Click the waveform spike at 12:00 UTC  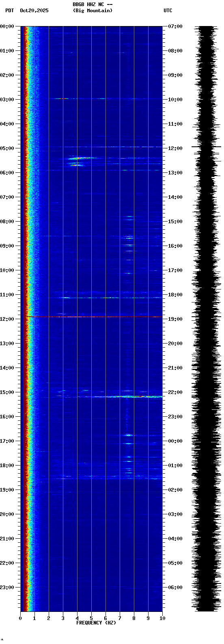(206, 147)
